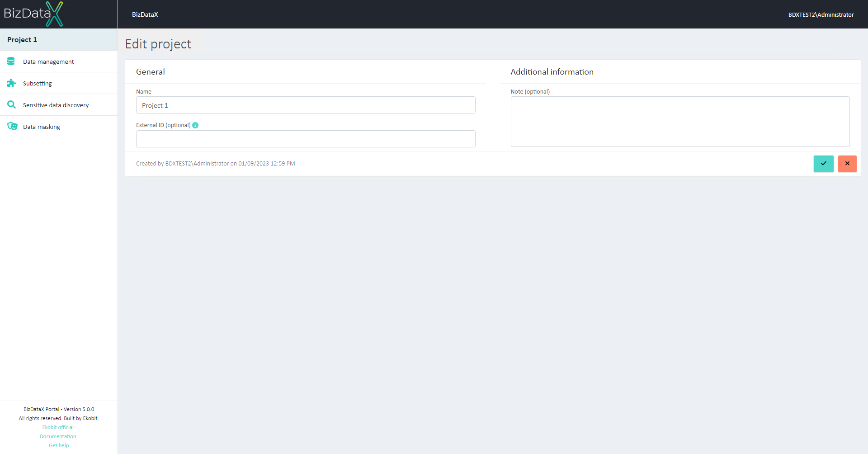868x454 pixels.
Task: Click the Data management database icon
Action: [11, 61]
